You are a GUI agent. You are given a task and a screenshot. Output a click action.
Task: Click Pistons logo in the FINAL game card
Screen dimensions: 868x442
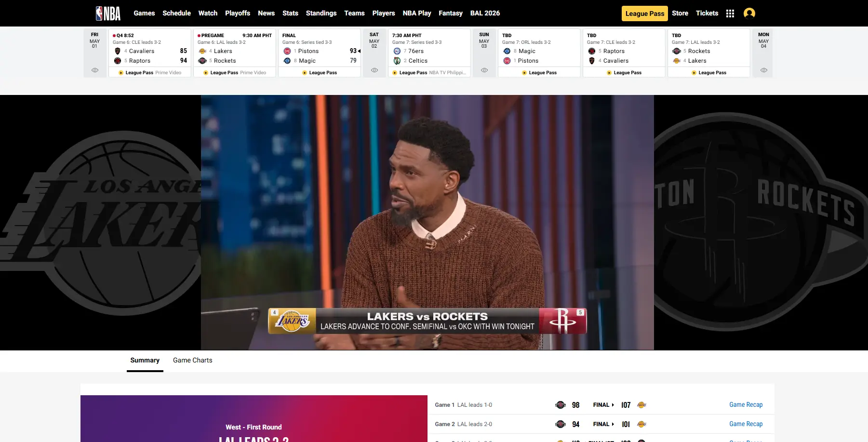287,51
